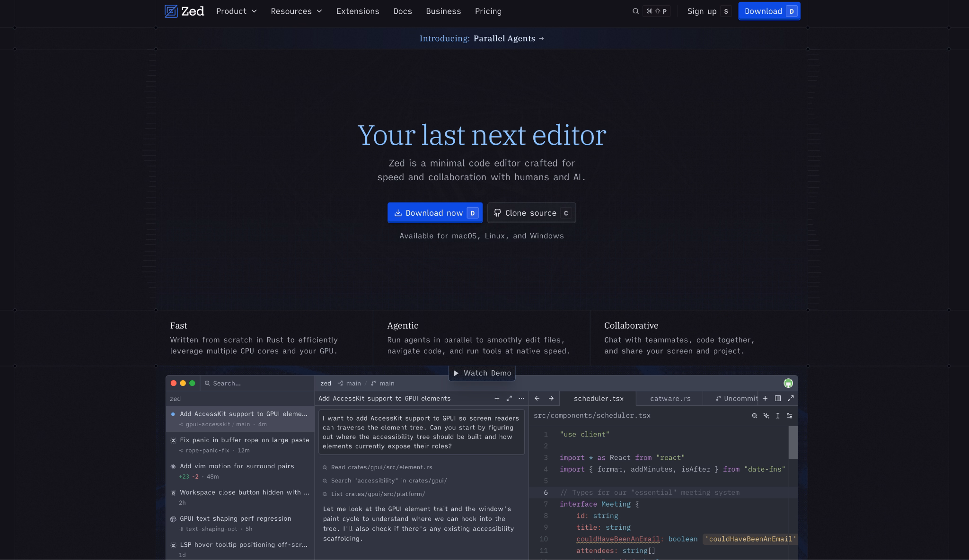
Task: Click the search icon beside 'Read crates/gpui/src/element.rs'
Action: [325, 467]
